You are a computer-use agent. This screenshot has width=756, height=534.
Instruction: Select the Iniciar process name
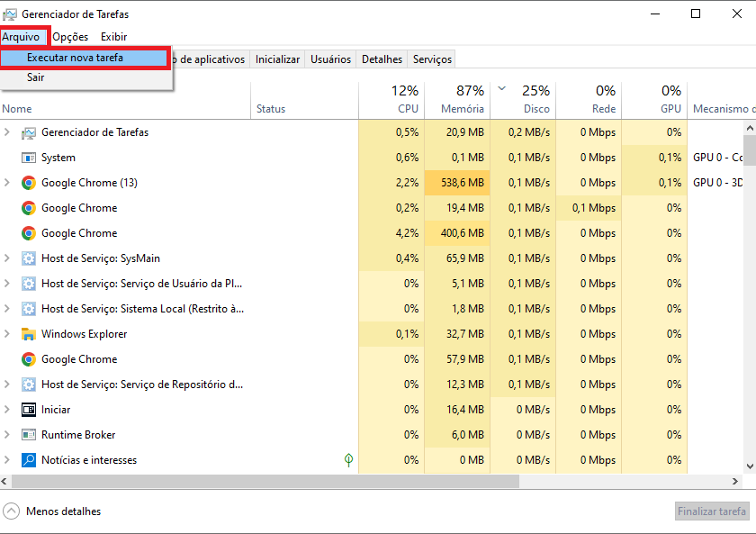[56, 410]
